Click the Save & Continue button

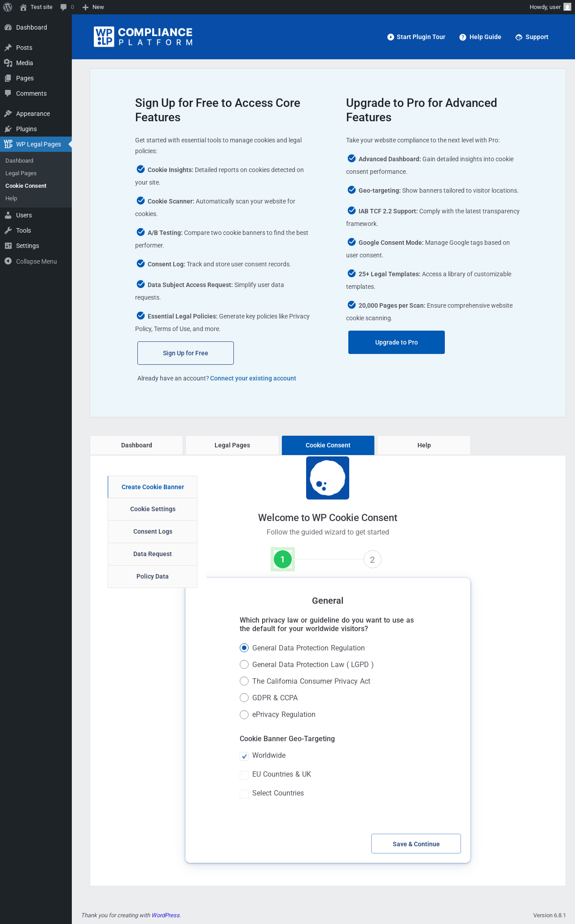pos(416,844)
